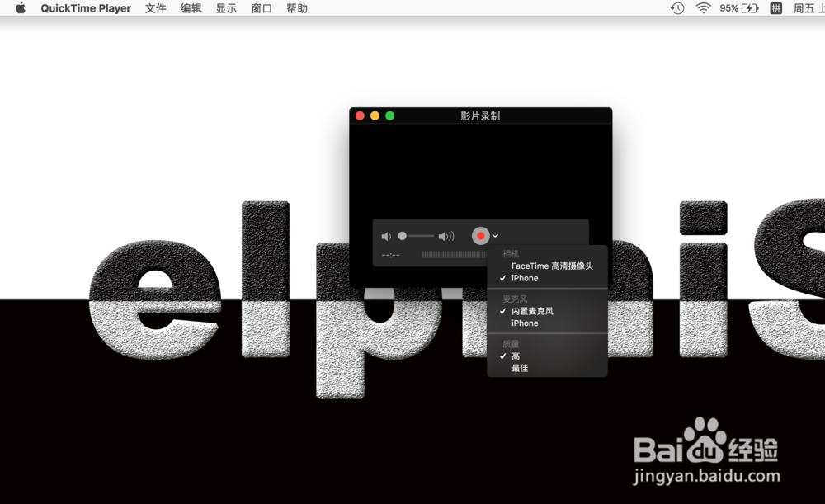This screenshot has width=825, height=504.
Task: Open the 显示 menu
Action: pos(226,8)
